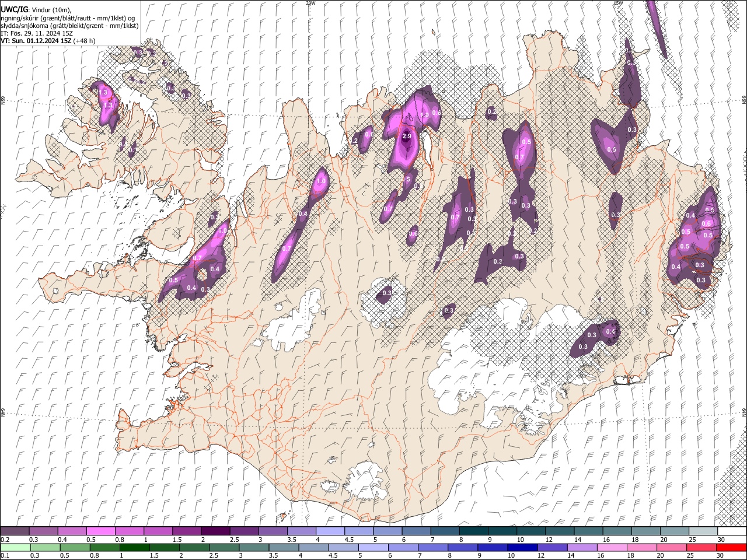Viewport: 747px width, 560px height.
Task: Click the 16 label on the rain scale
Action: [x=601, y=555]
